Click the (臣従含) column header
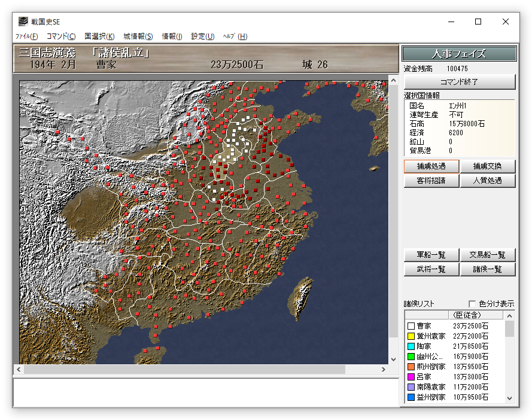 click(467, 315)
